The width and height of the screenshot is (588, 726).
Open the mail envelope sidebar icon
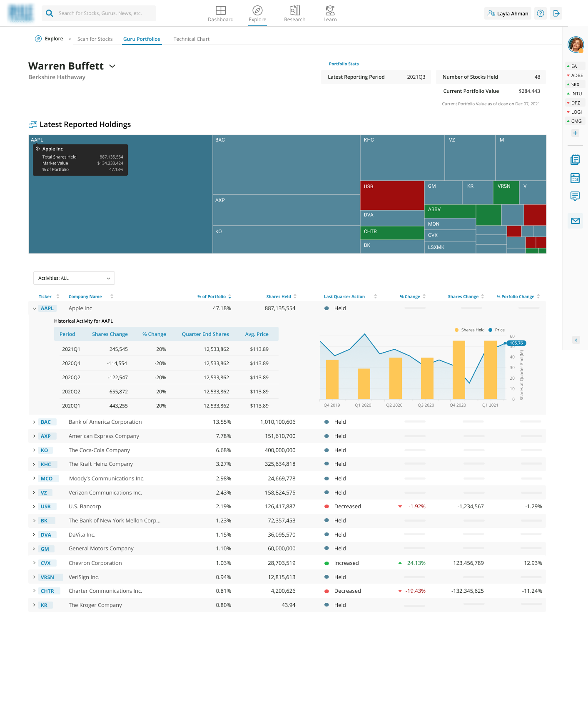pos(576,221)
